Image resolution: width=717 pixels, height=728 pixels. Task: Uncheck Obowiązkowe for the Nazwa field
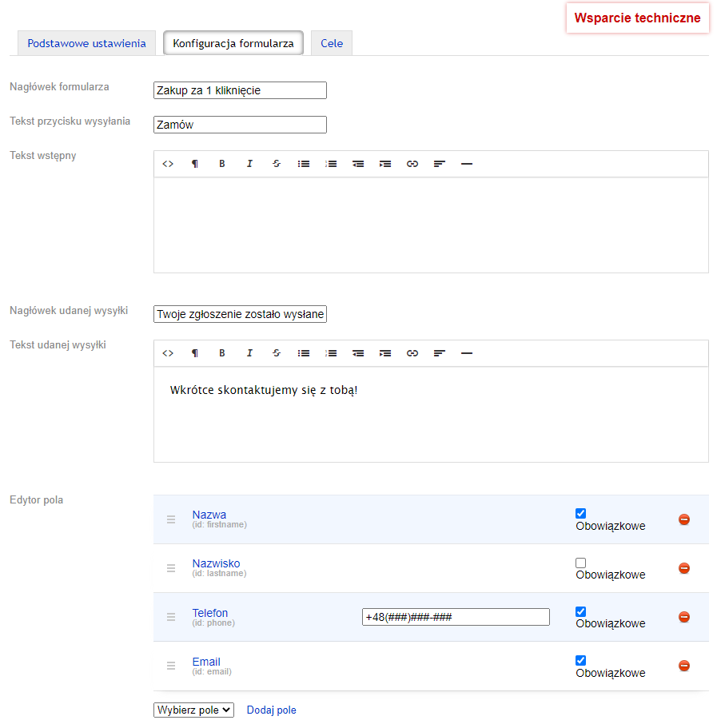581,514
